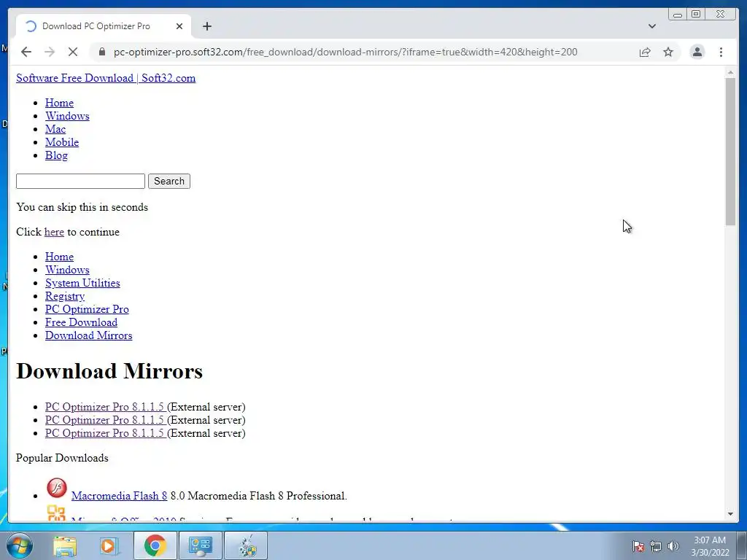Open the share page icon in address bar
747x560 pixels.
[x=645, y=52]
